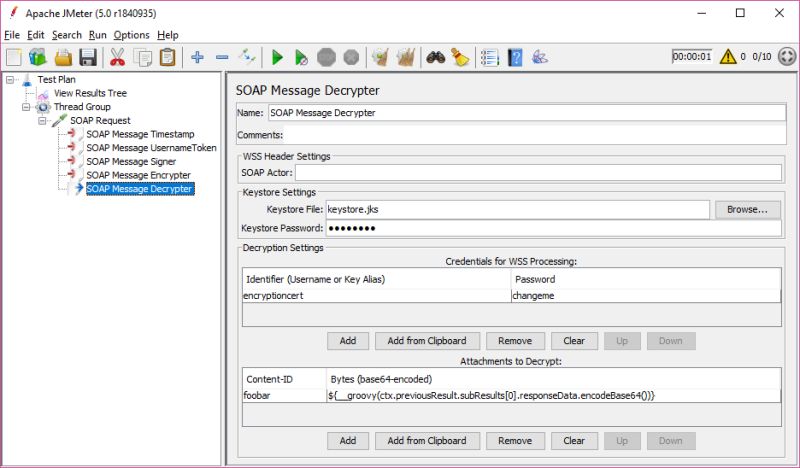The image size is (800, 468).
Task: Click the Browse... keystore button
Action: coord(747,210)
